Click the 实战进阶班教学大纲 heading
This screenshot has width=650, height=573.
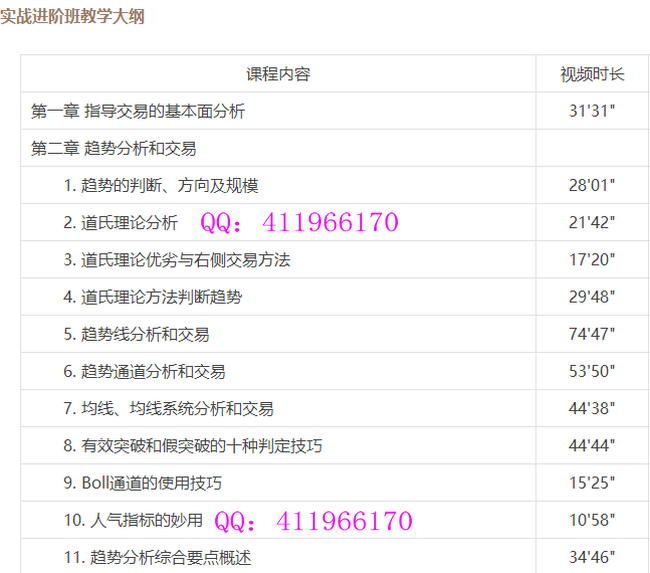(x=73, y=16)
